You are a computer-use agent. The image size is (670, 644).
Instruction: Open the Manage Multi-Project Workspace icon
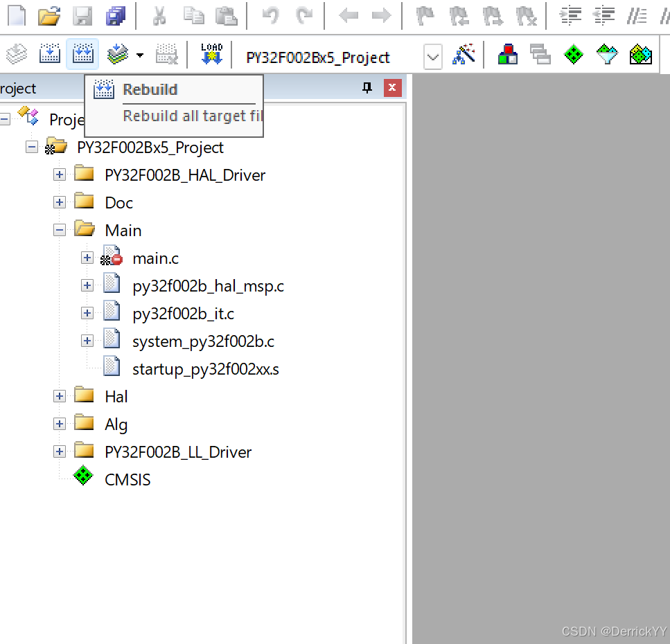[540, 54]
